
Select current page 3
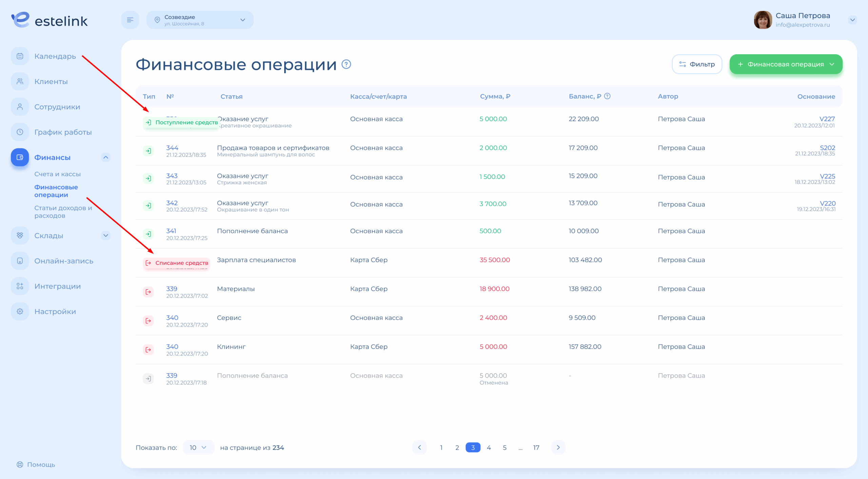[x=473, y=447]
